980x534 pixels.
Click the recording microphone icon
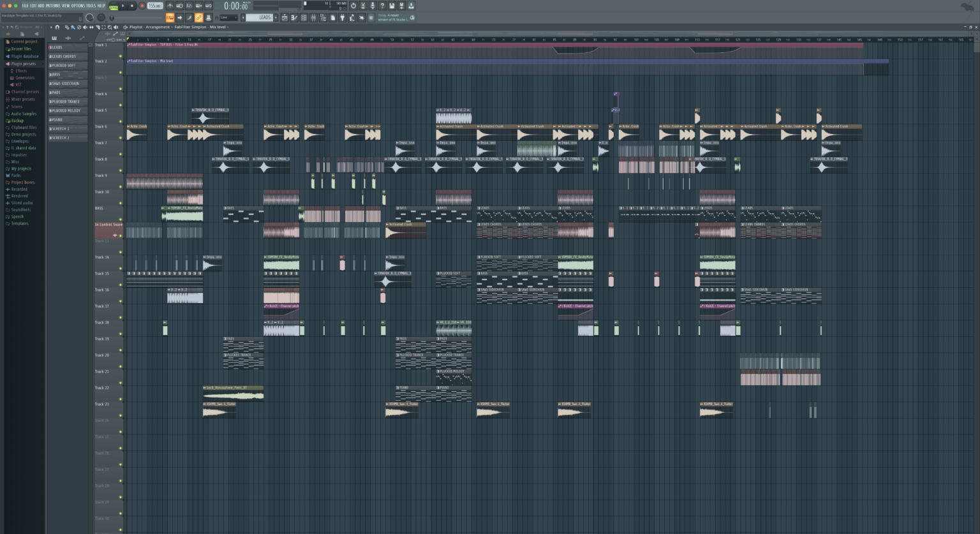coord(373,5)
